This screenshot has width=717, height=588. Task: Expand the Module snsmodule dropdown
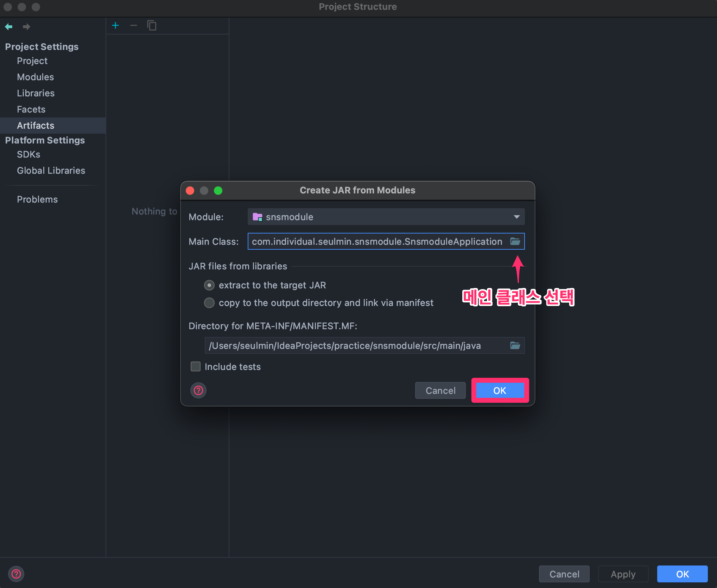386,217
